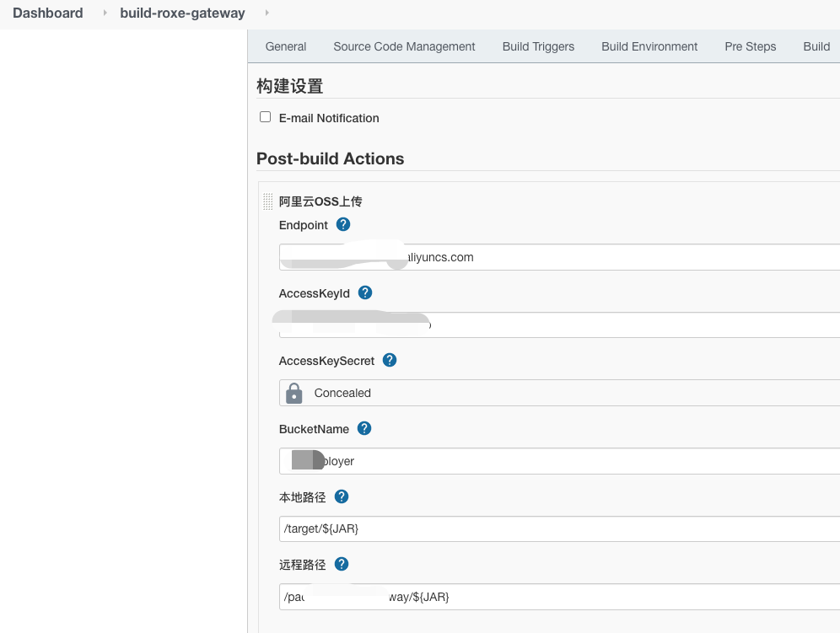The width and height of the screenshot is (840, 633).
Task: Click the Dashboard breadcrumb link
Action: click(x=48, y=13)
